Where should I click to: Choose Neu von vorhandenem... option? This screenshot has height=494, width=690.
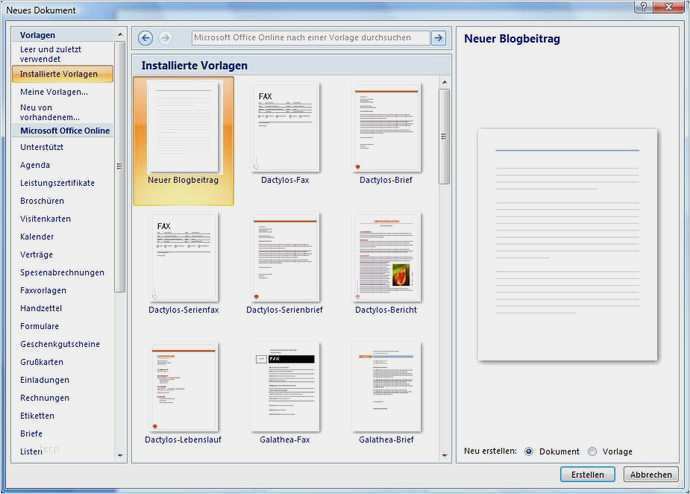tap(50, 112)
